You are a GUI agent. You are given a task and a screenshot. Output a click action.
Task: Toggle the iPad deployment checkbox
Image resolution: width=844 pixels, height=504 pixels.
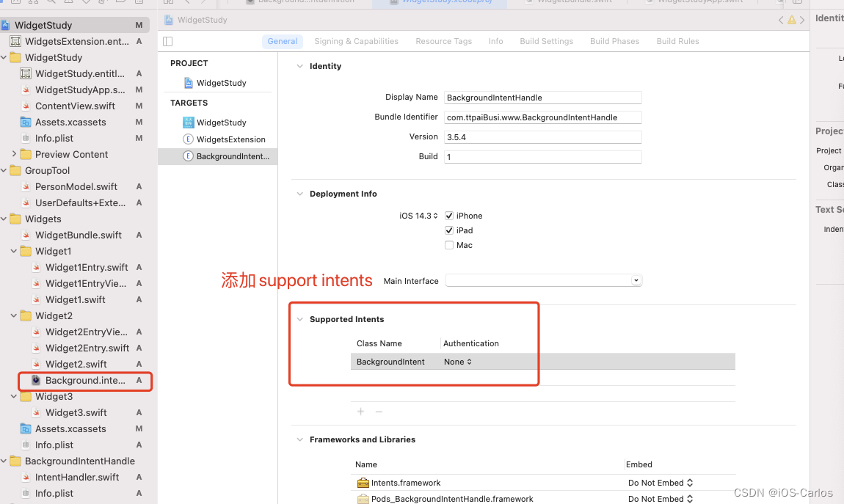[449, 230]
